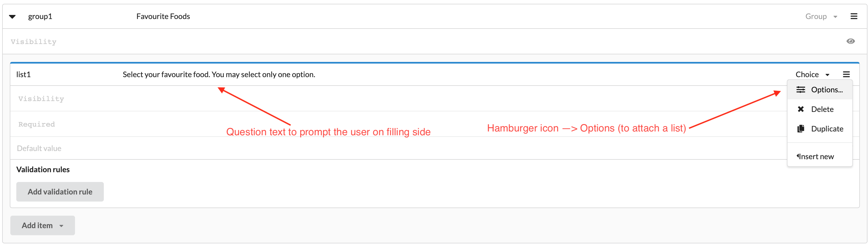The height and width of the screenshot is (245, 868).
Task: Collapse group1 using the disclosure triangle
Action: click(12, 16)
